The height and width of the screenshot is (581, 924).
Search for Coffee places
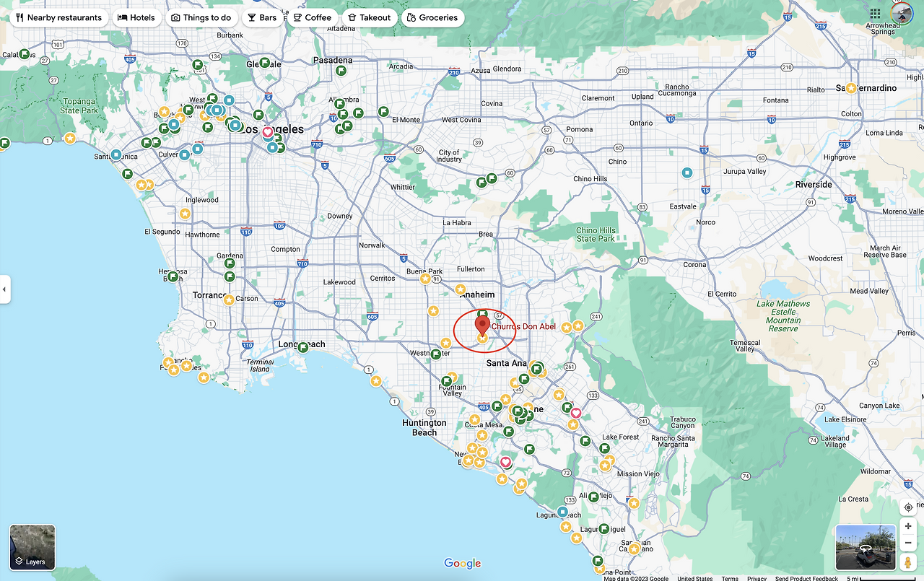tap(312, 17)
